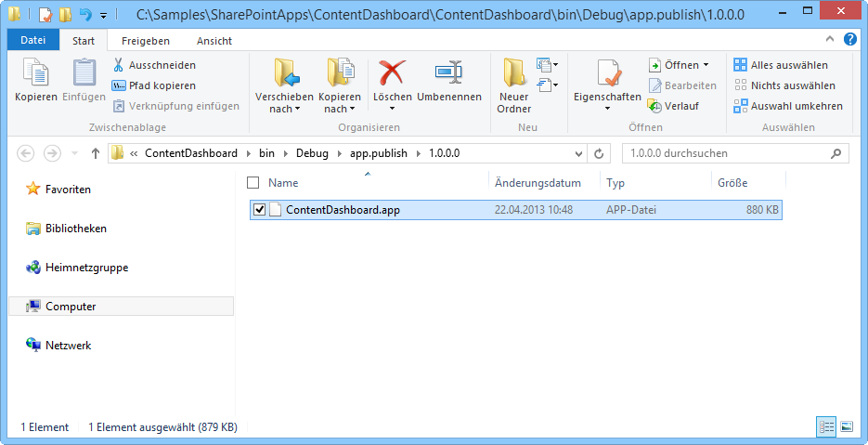Click Debug in the breadcrumb path
Viewport: 868px width, 445px height.
click(x=312, y=153)
